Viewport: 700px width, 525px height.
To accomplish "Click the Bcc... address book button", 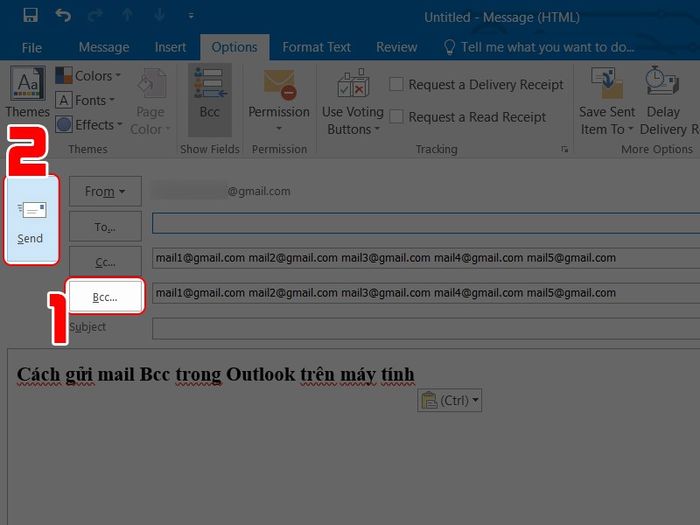I will pyautogui.click(x=105, y=296).
